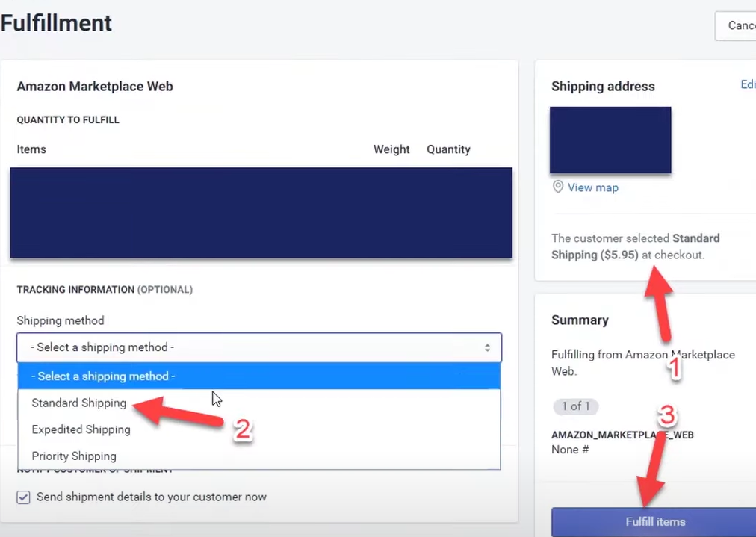Viewport: 756px width, 537px height.
Task: Toggle 'Send shipment details to your customer now' checkbox
Action: click(x=23, y=497)
